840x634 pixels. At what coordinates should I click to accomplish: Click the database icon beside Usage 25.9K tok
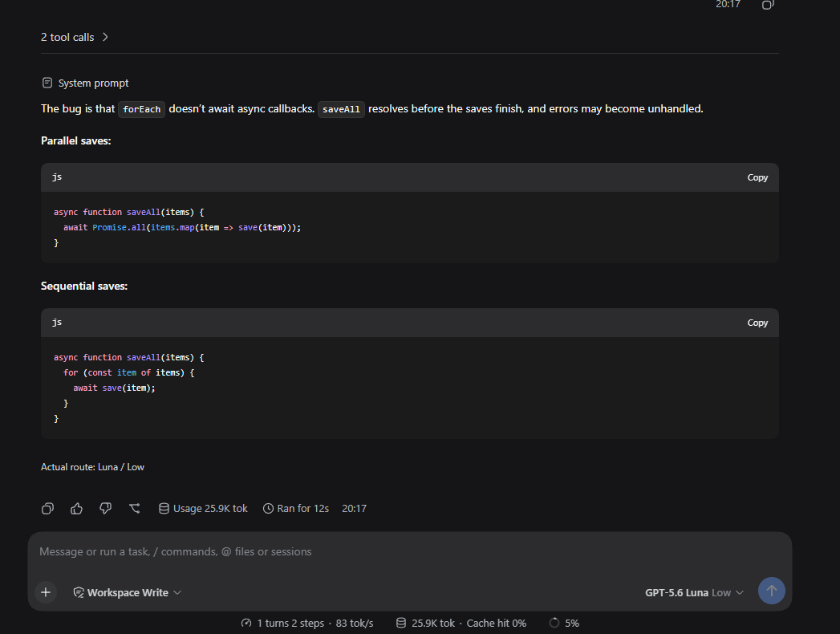point(164,509)
